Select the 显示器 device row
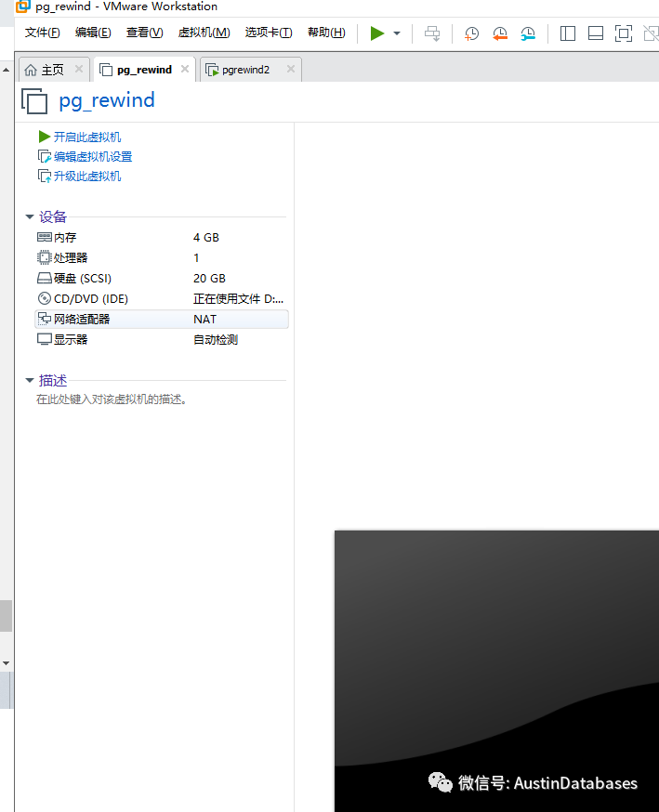The width and height of the screenshot is (659, 812). (161, 340)
